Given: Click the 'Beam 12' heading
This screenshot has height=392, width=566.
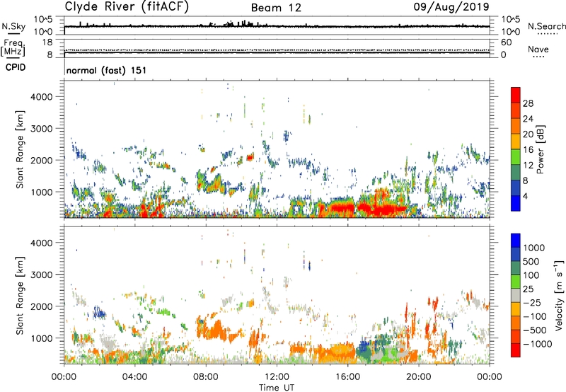Looking at the screenshot, I should coord(276,8).
